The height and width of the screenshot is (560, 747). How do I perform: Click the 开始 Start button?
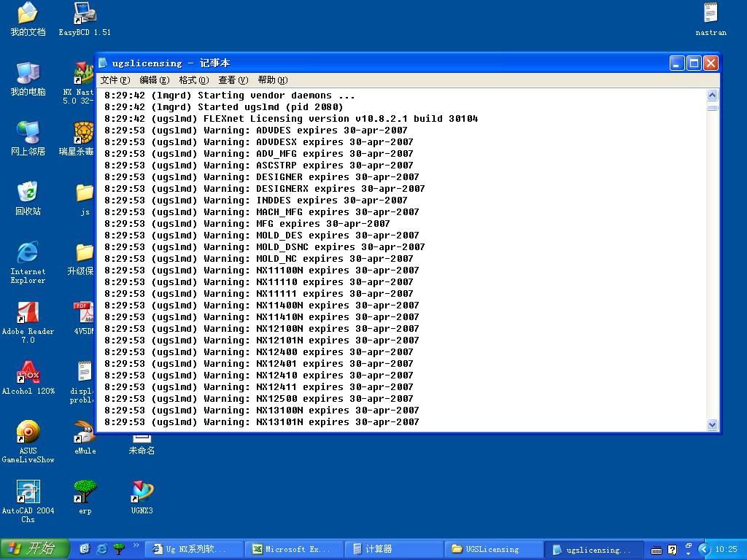point(35,549)
